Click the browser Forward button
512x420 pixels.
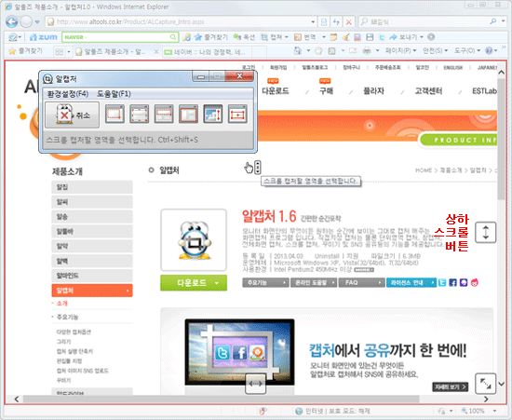pyautogui.click(x=26, y=21)
